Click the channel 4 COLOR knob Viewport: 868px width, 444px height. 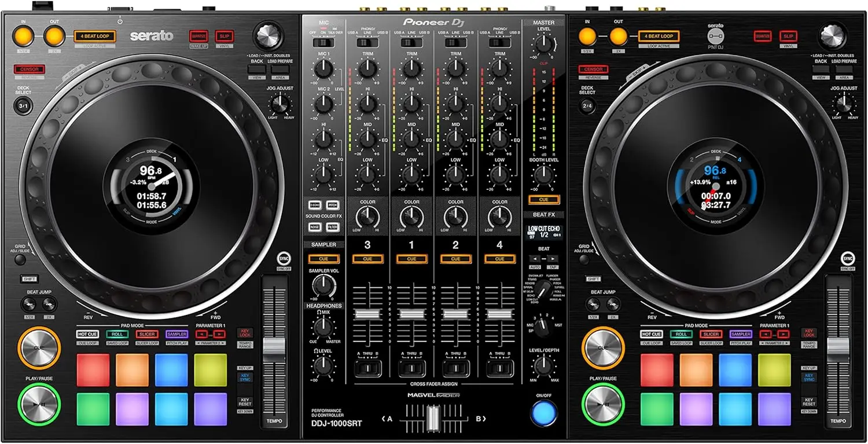[499, 218]
